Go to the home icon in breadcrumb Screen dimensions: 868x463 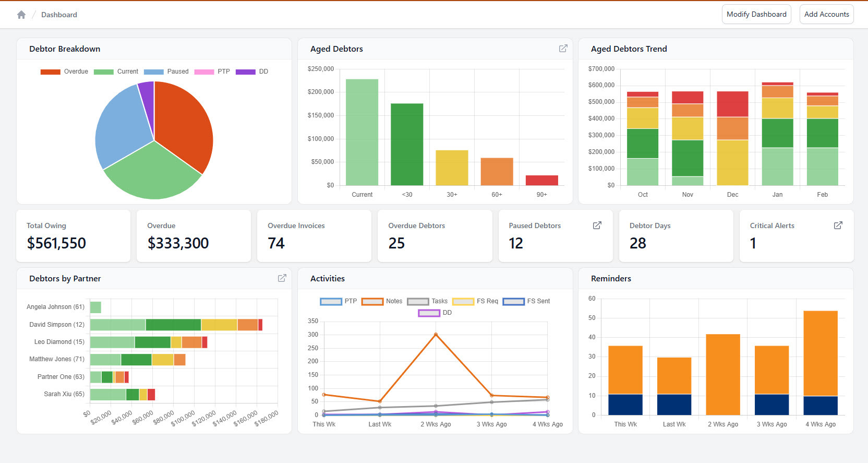click(x=21, y=15)
